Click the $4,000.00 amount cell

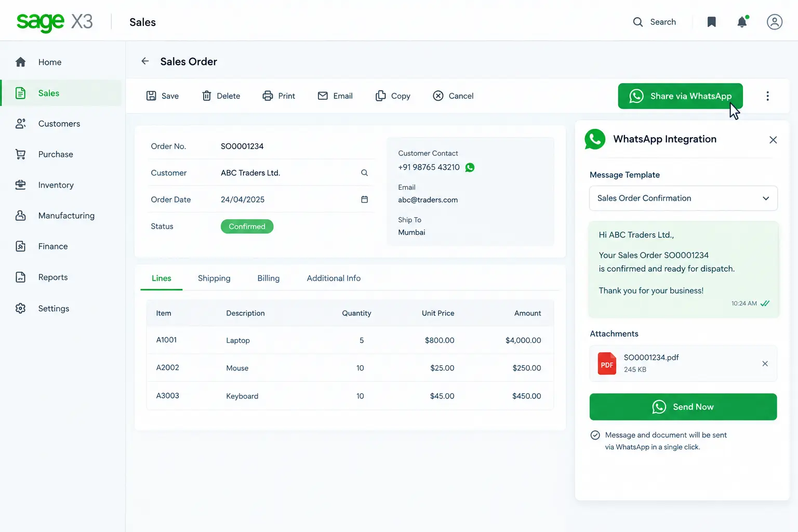pyautogui.click(x=523, y=340)
